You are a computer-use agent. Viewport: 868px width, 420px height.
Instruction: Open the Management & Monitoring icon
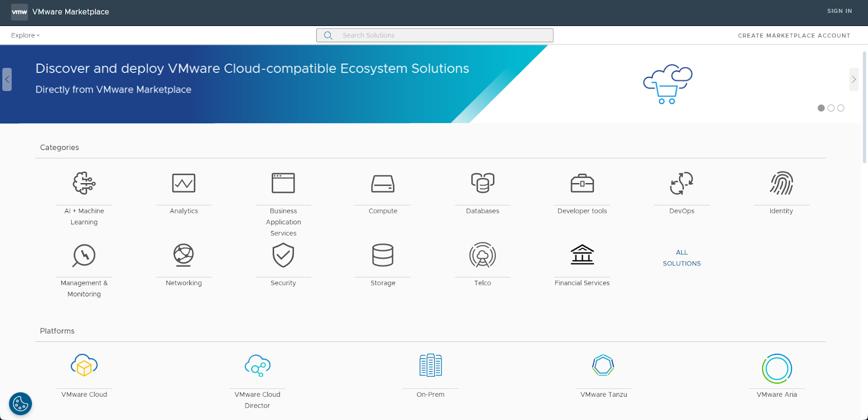(84, 255)
